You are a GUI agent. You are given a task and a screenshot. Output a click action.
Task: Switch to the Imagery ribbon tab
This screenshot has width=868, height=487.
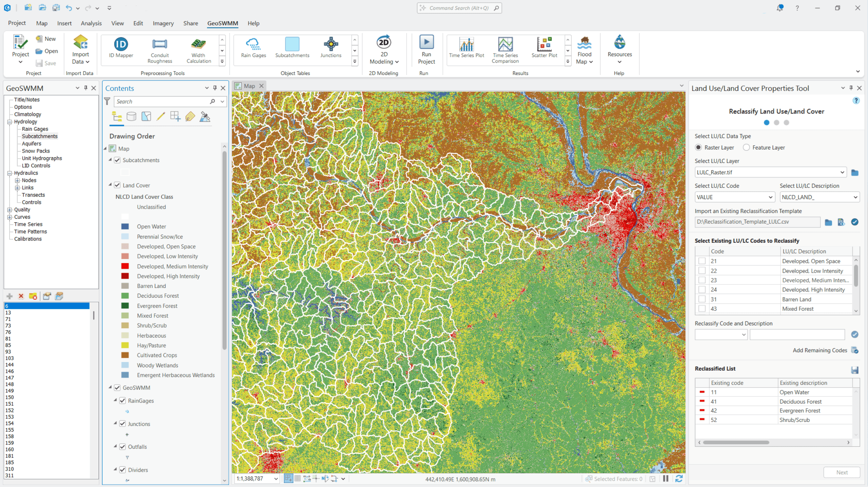[163, 23]
